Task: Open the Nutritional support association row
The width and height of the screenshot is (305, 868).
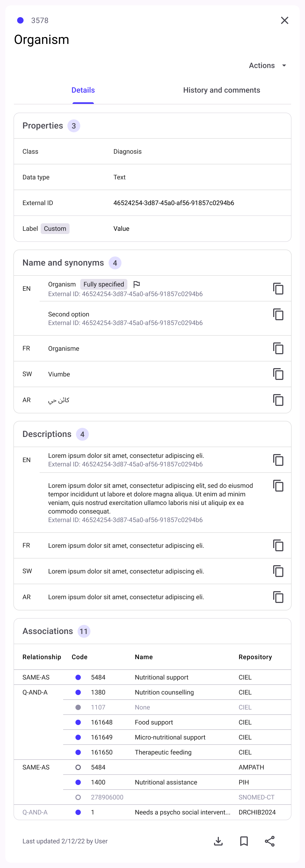Action: coord(161,677)
